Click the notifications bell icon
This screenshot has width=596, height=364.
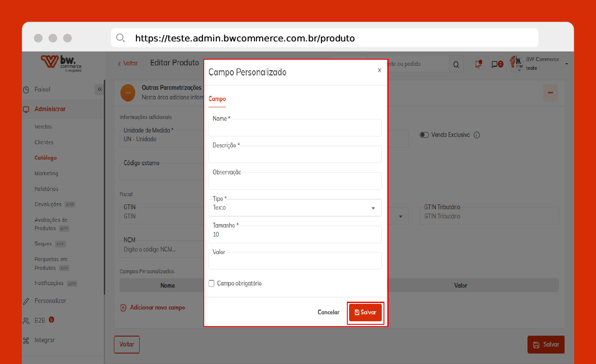pyautogui.click(x=479, y=64)
